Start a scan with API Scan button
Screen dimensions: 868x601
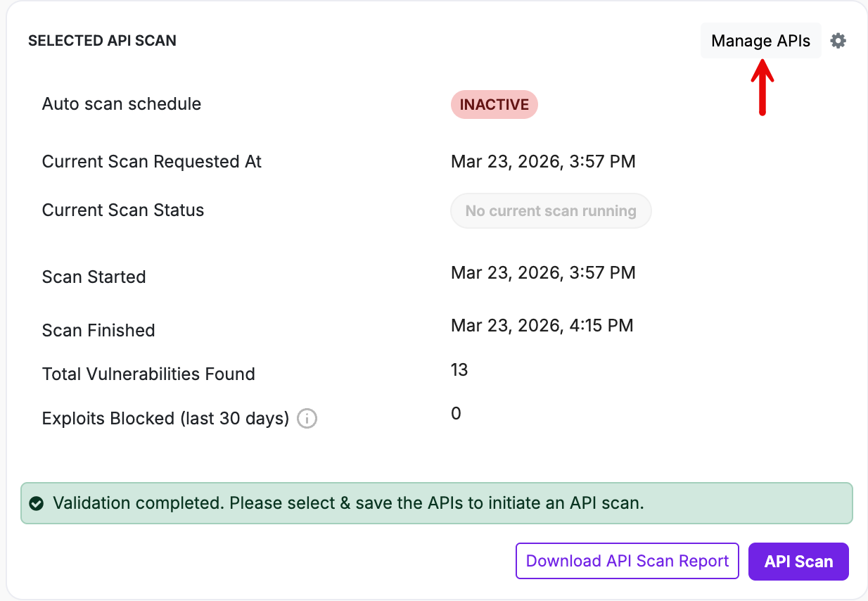pos(798,562)
